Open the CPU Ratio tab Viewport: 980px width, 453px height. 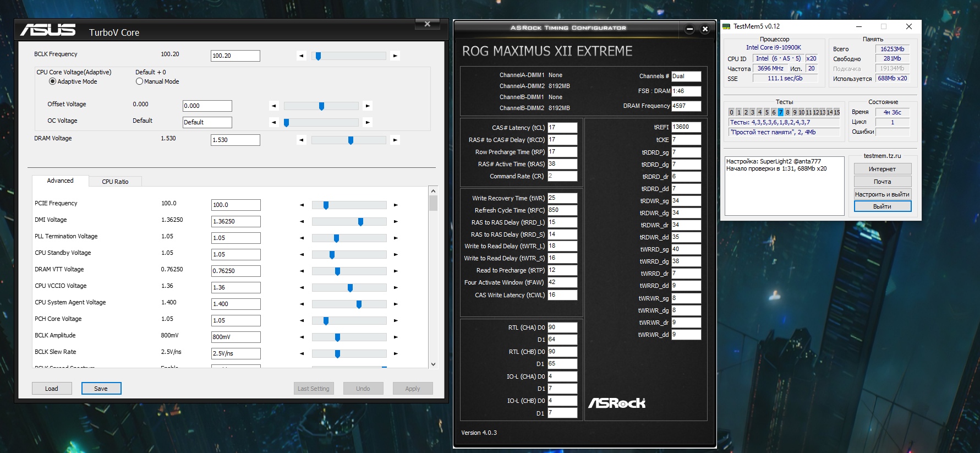115,182
